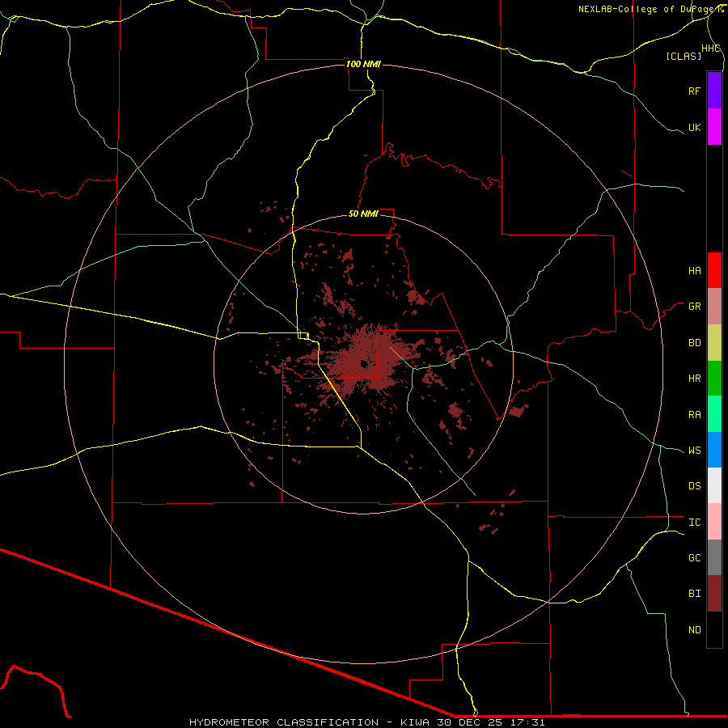Click the RF legend label

point(694,91)
